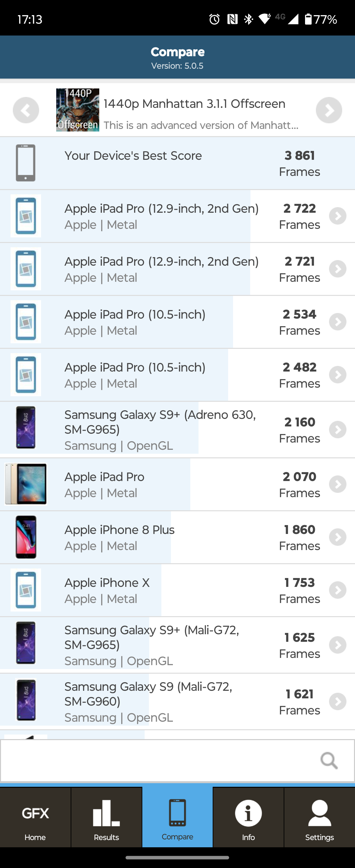The image size is (355, 868).
Task: Tap the alarm clock status bar icon
Action: tap(214, 19)
